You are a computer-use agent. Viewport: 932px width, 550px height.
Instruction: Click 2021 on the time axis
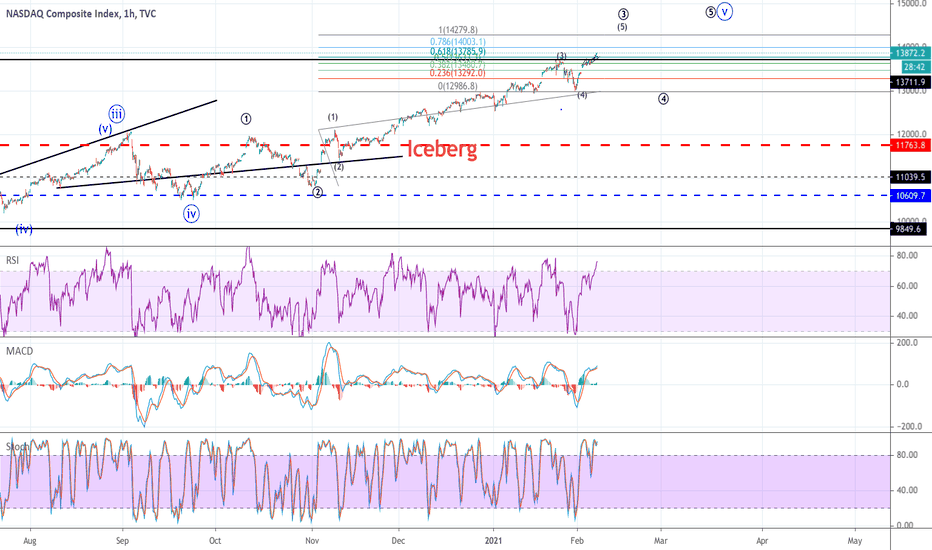point(493,541)
